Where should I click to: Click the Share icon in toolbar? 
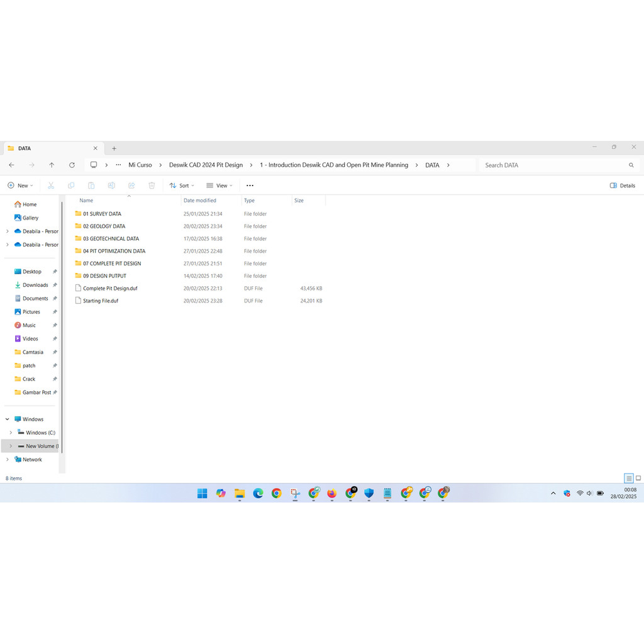click(x=131, y=186)
